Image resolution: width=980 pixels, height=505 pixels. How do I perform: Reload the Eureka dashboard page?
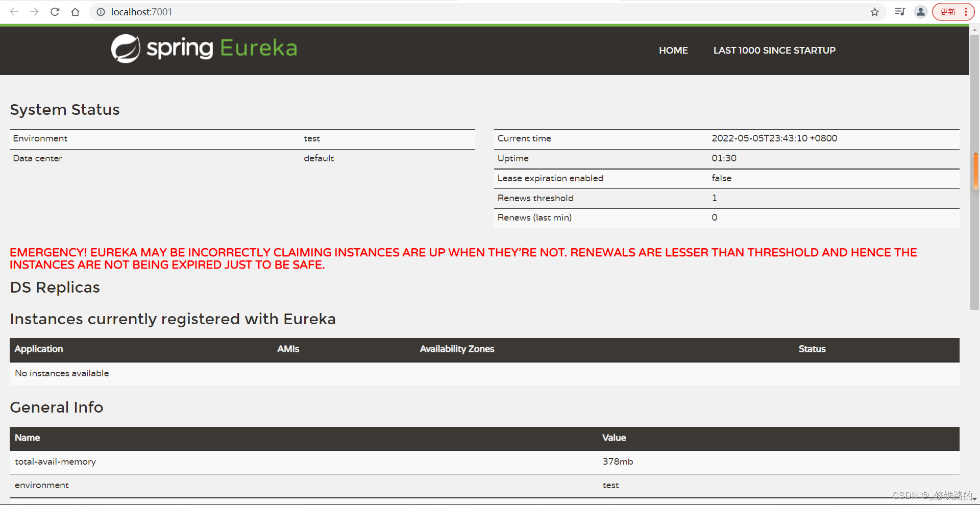pos(55,12)
